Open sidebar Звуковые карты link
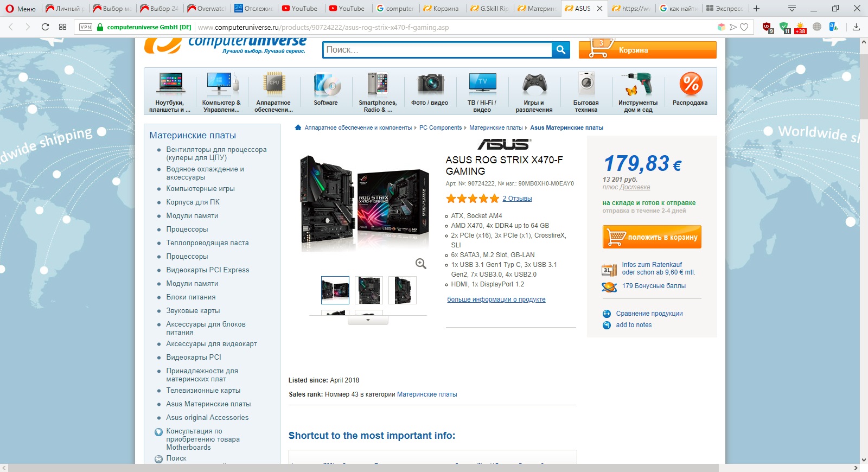 193,311
